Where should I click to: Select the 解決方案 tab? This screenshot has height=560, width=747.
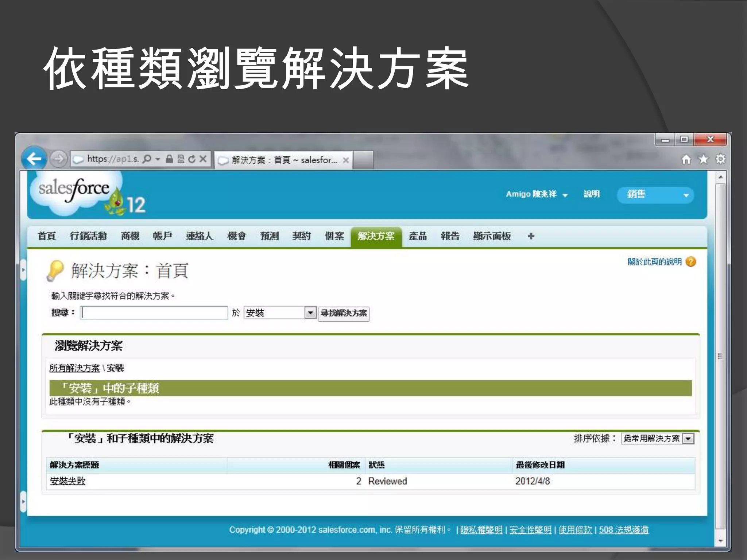click(376, 237)
